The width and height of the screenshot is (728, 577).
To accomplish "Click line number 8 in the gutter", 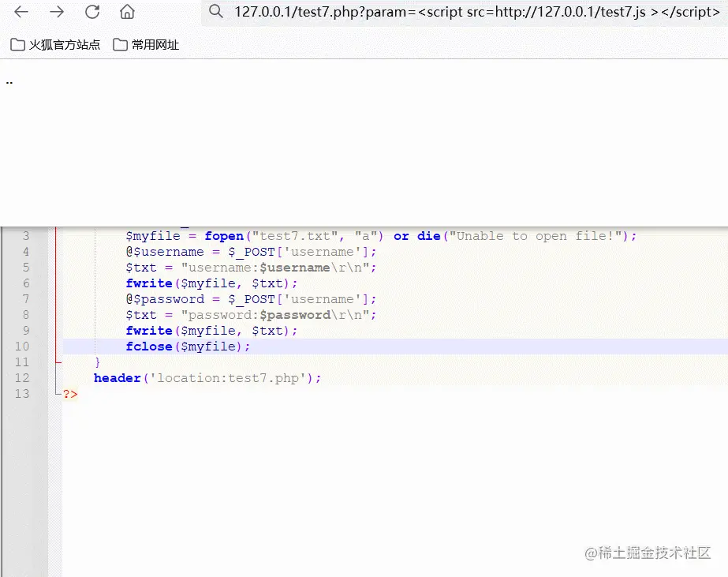I will click(x=26, y=315).
